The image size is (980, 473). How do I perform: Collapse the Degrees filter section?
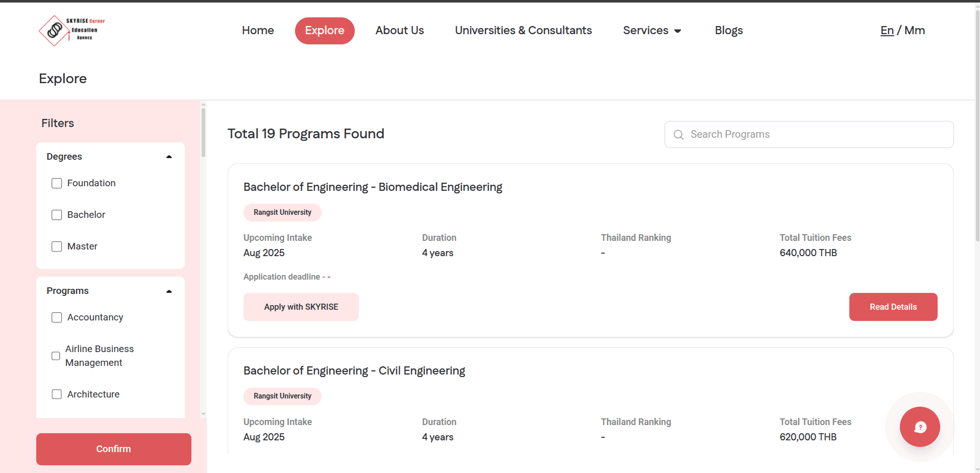tap(169, 157)
